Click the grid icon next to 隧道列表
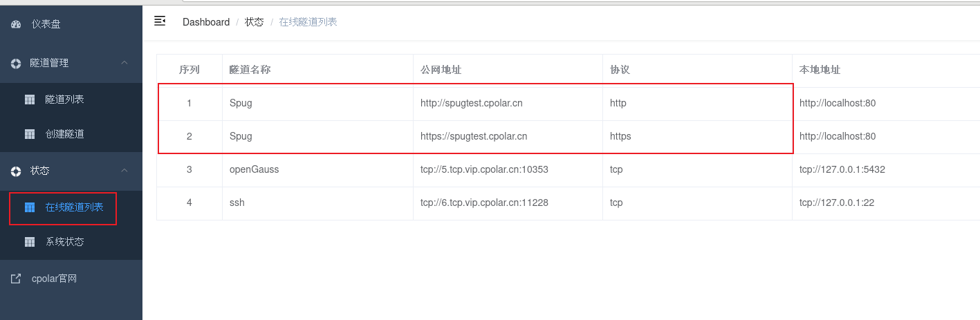 click(30, 100)
